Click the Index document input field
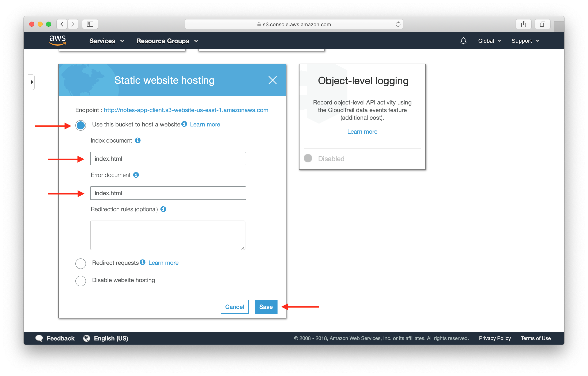 [168, 158]
